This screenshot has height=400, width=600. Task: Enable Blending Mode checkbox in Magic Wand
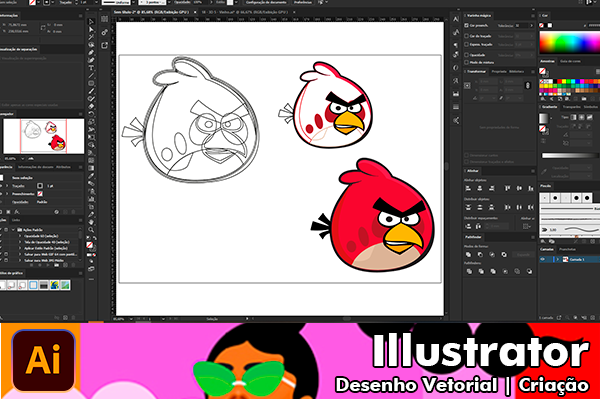coord(466,62)
